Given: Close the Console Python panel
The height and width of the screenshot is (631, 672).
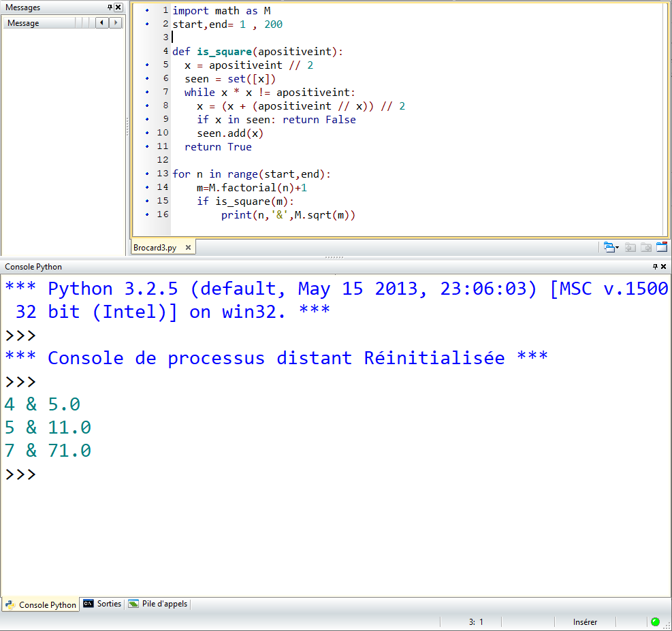Looking at the screenshot, I should point(664,267).
